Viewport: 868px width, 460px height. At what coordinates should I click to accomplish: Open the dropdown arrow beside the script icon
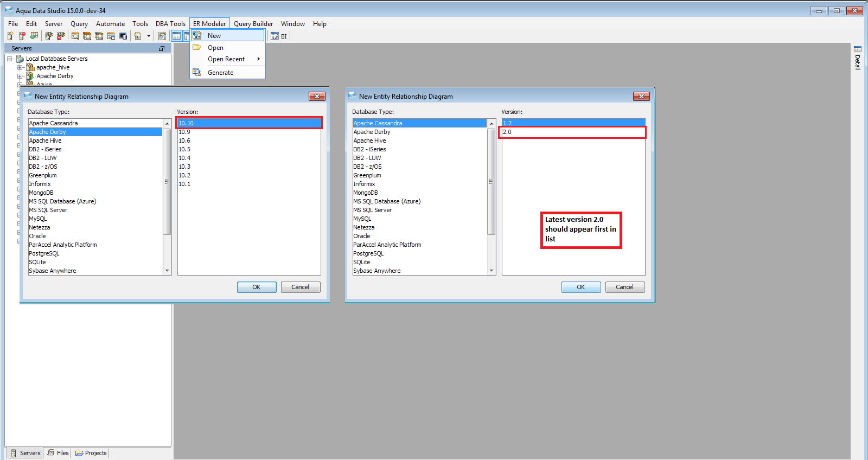[x=149, y=36]
